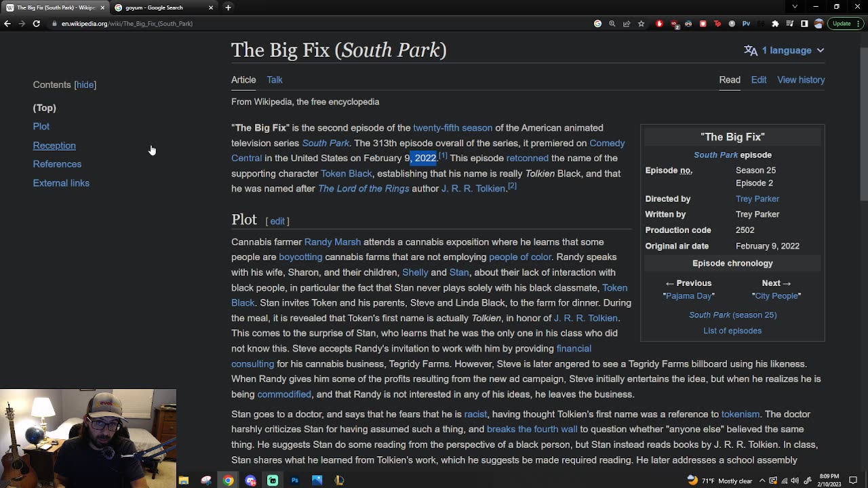Open the Randy Marsh link

pos(332,242)
